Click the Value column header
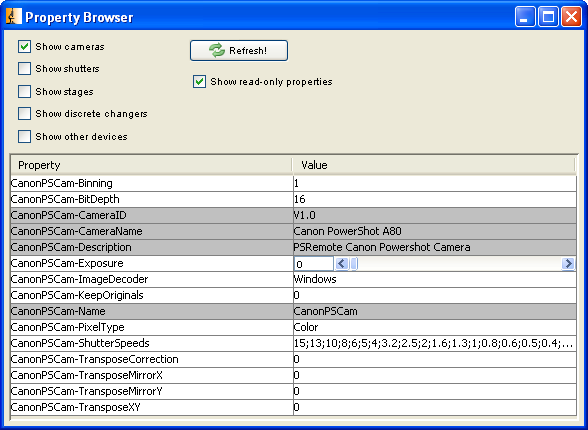The height and width of the screenshot is (430, 588). point(434,165)
